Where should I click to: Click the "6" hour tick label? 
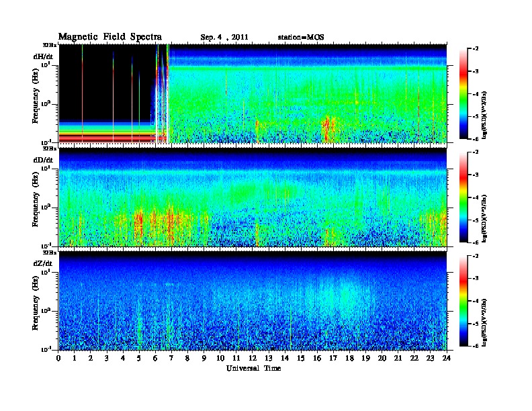coord(155,358)
